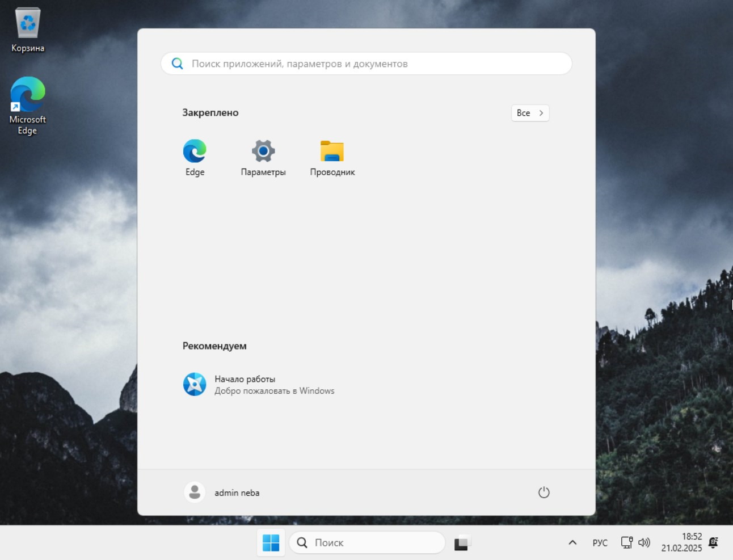Click the volume speaker icon in tray
The image size is (733, 560).
(644, 542)
